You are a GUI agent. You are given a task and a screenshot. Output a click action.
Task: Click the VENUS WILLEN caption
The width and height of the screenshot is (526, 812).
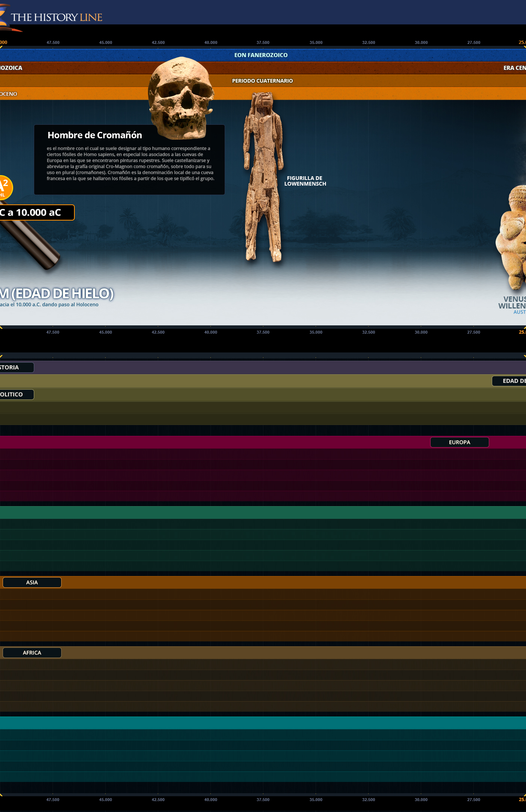click(x=512, y=302)
